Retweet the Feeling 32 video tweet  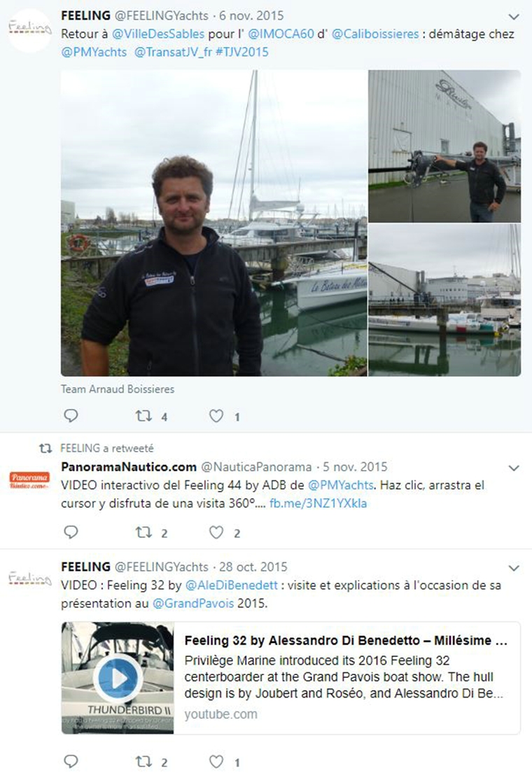click(144, 761)
